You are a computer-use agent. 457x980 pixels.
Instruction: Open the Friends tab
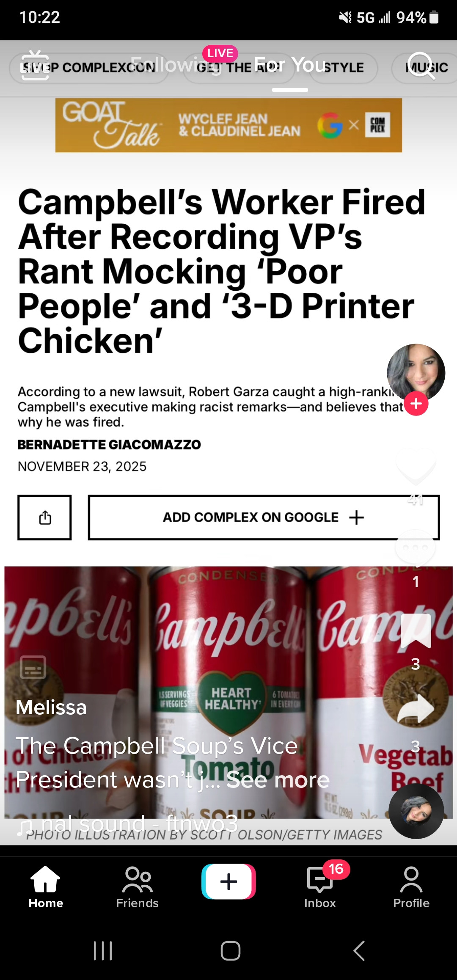[x=137, y=887]
